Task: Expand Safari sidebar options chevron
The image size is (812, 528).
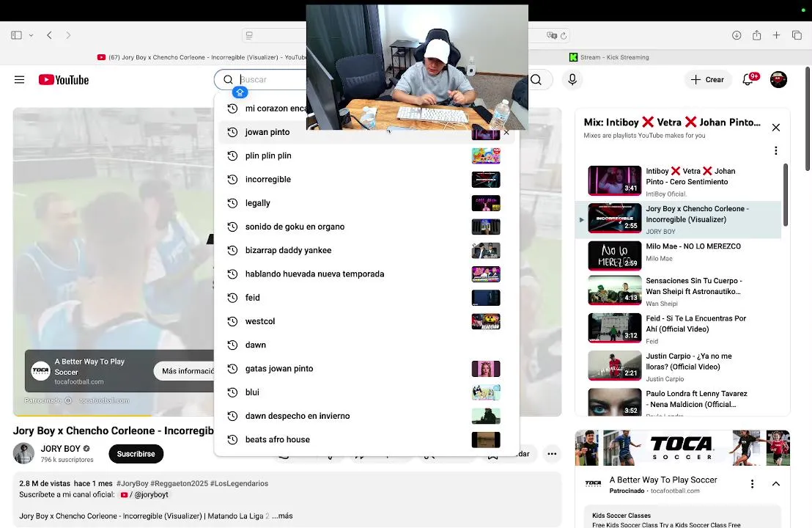Action: 31,35
